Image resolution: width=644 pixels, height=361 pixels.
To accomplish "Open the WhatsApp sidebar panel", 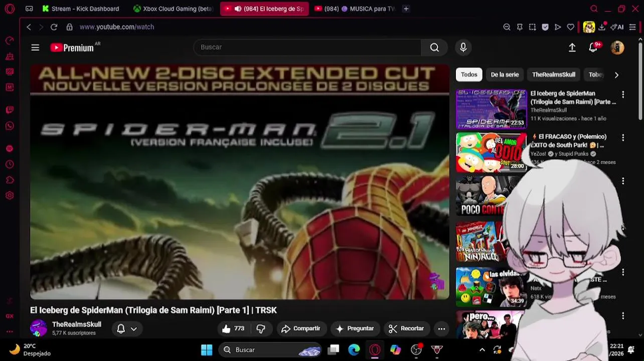I will pyautogui.click(x=10, y=126).
